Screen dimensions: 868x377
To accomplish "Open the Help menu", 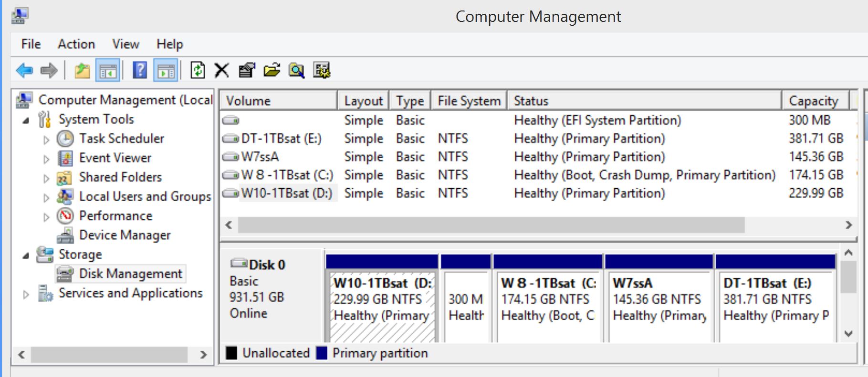I will 170,44.
